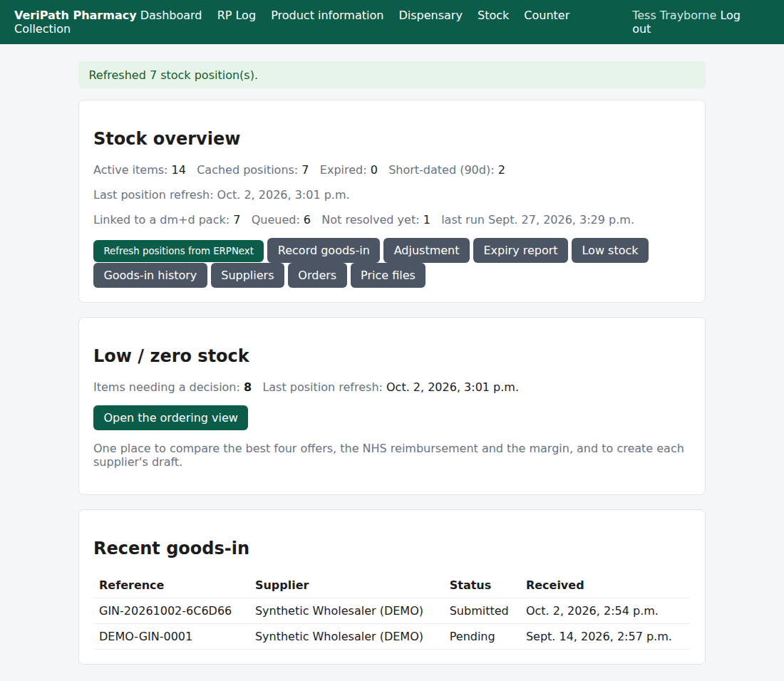Screen dimensions: 784x681
Task: Click the 'Expired: 0' value
Action: (x=349, y=170)
